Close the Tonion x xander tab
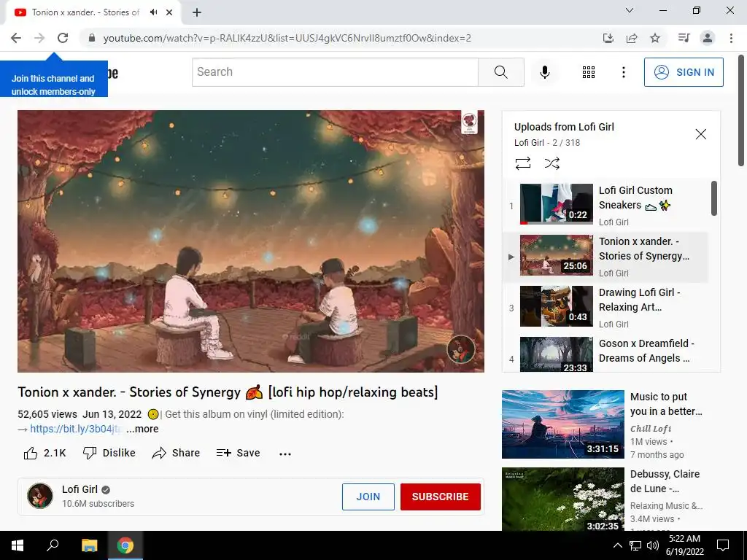The image size is (747, 560). pyautogui.click(x=169, y=12)
